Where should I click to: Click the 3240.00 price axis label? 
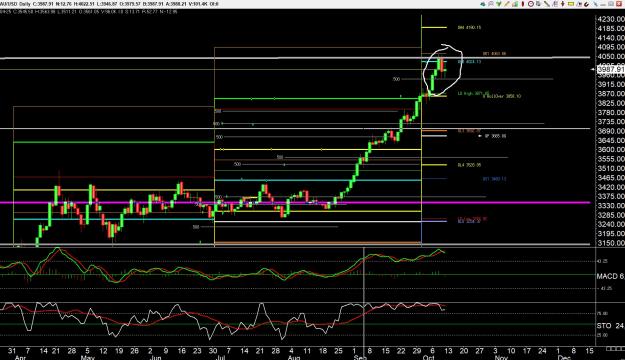point(611,224)
